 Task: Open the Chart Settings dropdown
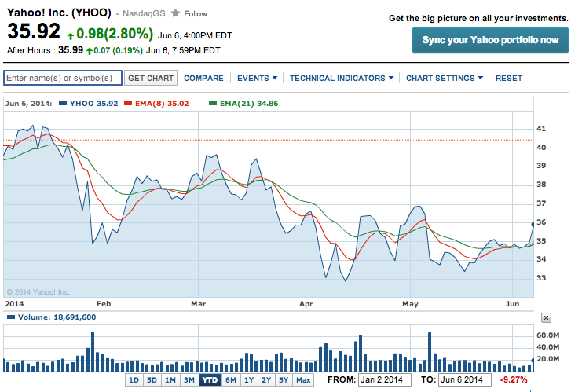pyautogui.click(x=445, y=78)
